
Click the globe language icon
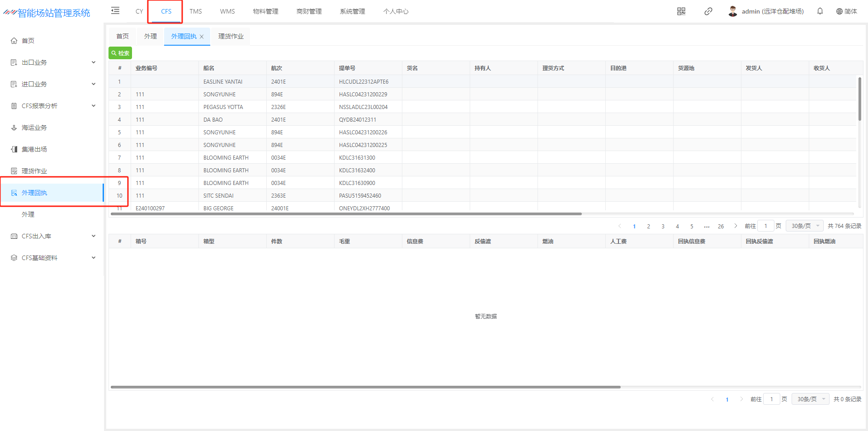[839, 11]
